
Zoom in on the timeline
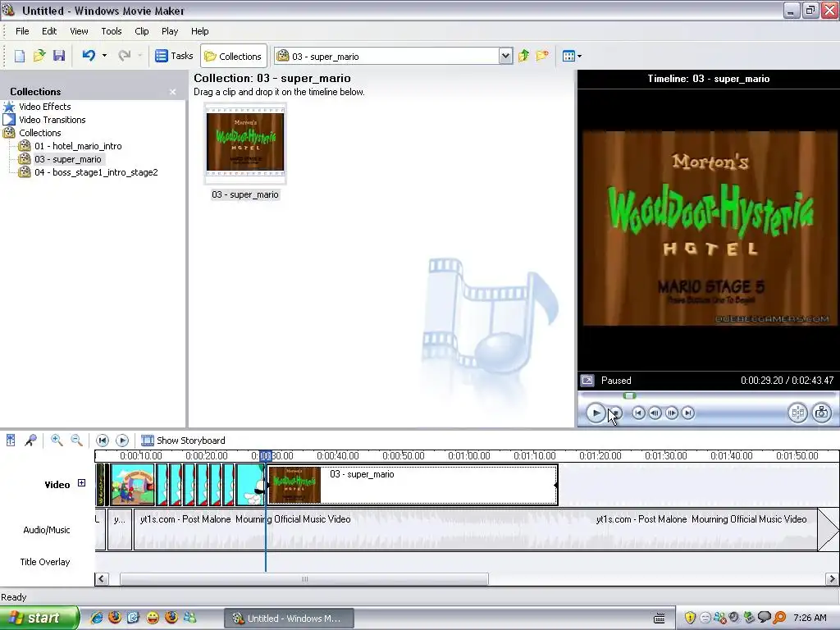tap(57, 441)
